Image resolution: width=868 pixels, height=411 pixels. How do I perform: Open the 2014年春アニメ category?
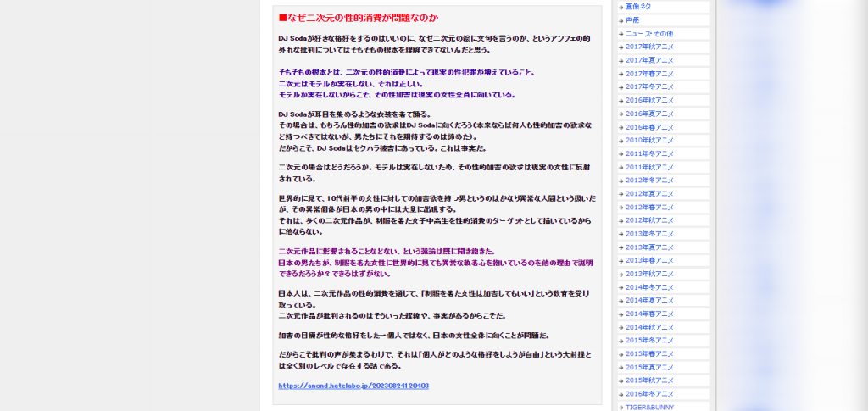pos(649,314)
